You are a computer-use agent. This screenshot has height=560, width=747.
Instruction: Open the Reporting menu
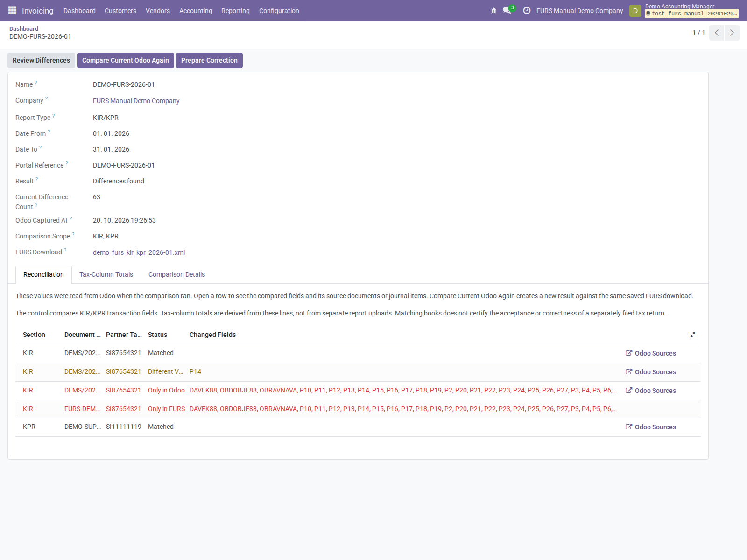click(235, 11)
